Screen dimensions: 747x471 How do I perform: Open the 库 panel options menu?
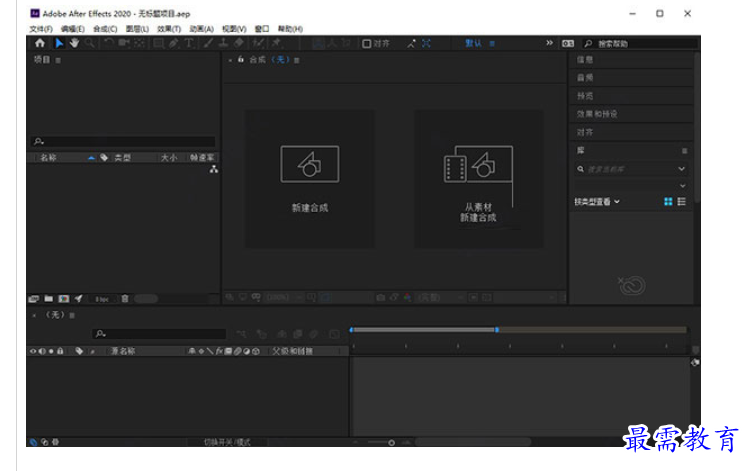click(x=685, y=151)
